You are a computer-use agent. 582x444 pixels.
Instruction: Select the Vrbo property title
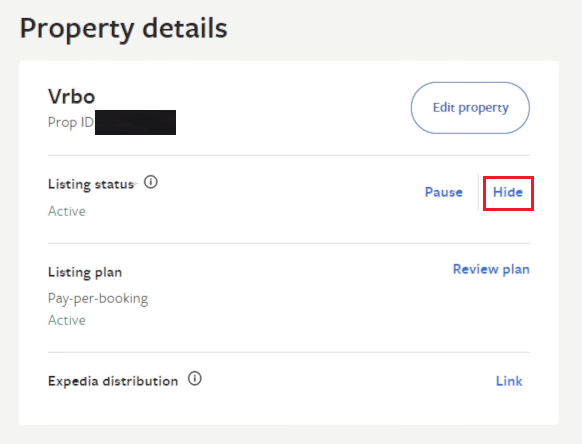coord(72,97)
